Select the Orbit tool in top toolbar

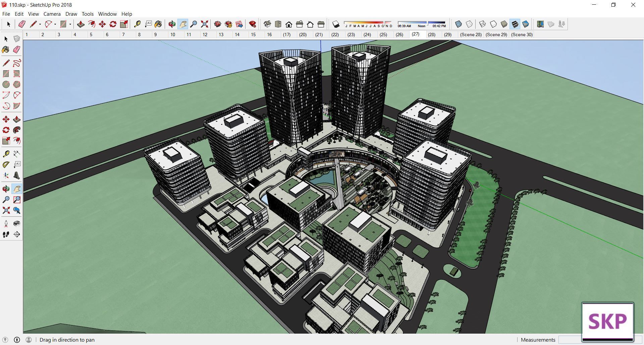172,24
